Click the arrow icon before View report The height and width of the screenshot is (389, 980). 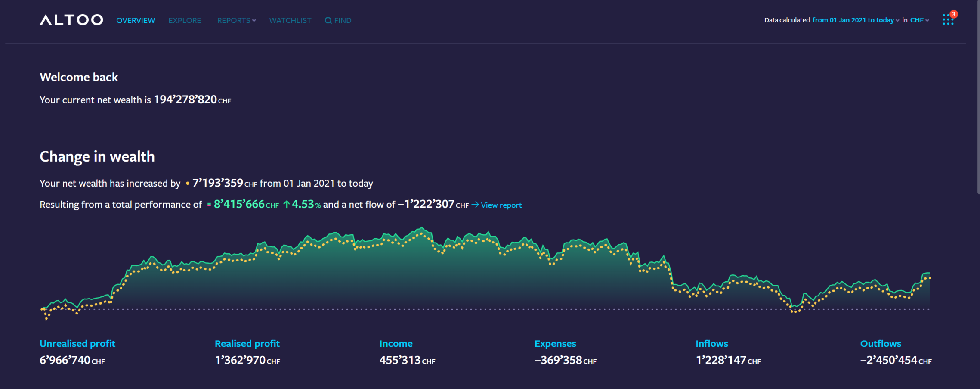475,205
